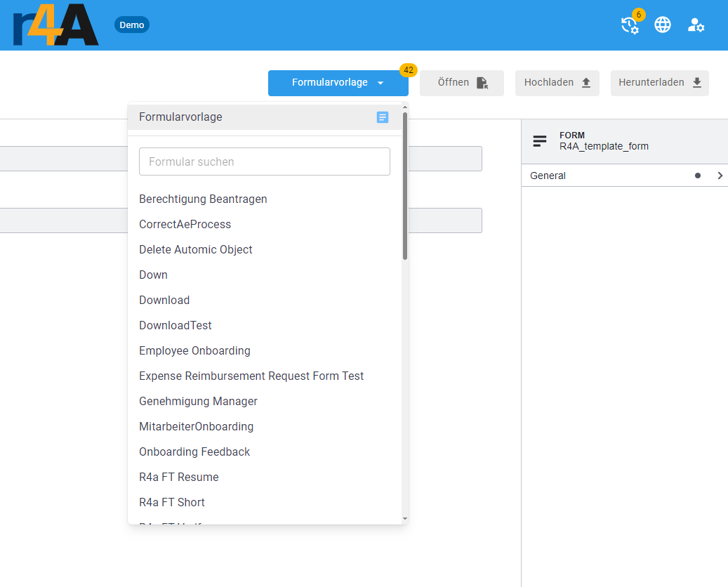The width and height of the screenshot is (728, 587).
Task: Open the user settings icon
Action: tap(696, 25)
